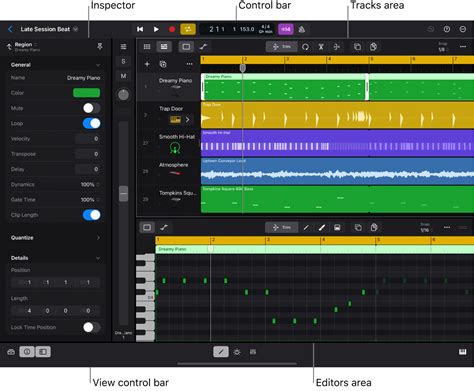
Task: Open channel strip settings icon above Solo
Action: (123, 47)
